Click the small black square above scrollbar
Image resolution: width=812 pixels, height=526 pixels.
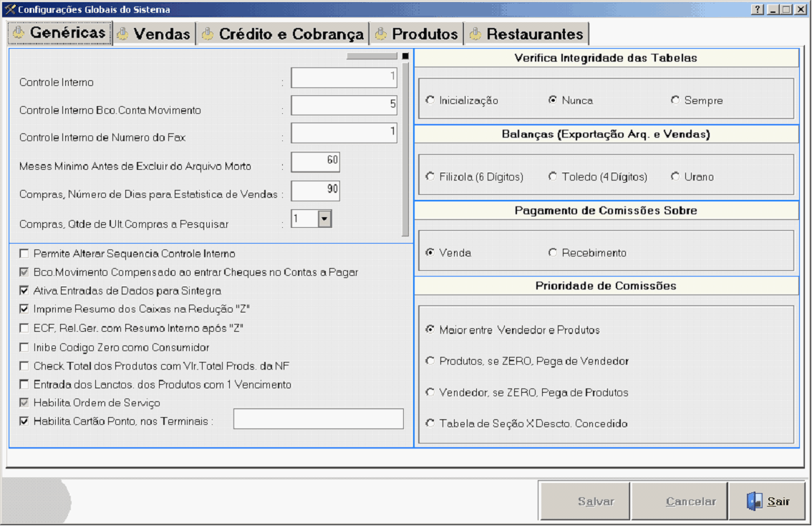coord(405,56)
